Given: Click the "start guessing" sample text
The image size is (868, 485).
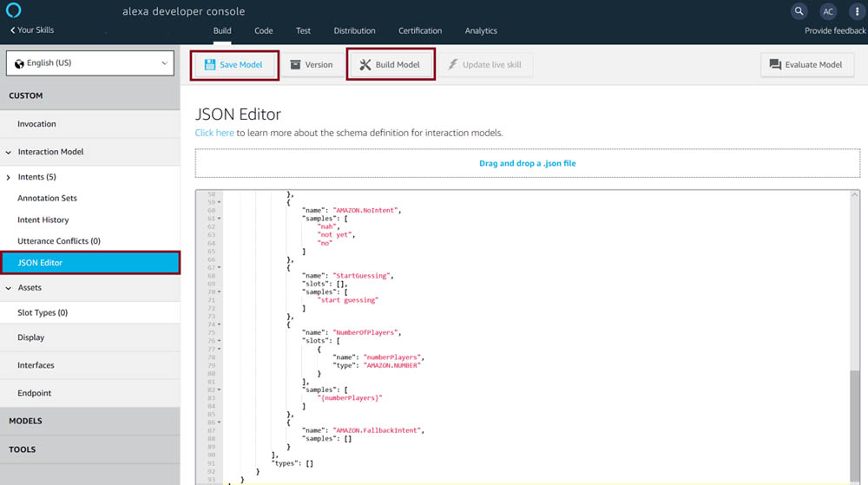Looking at the screenshot, I should [348, 300].
